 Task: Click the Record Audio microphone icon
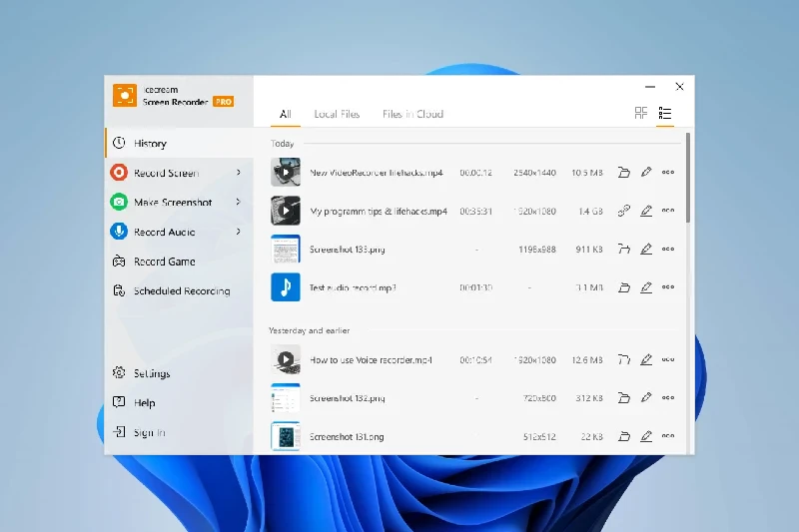coord(119,232)
